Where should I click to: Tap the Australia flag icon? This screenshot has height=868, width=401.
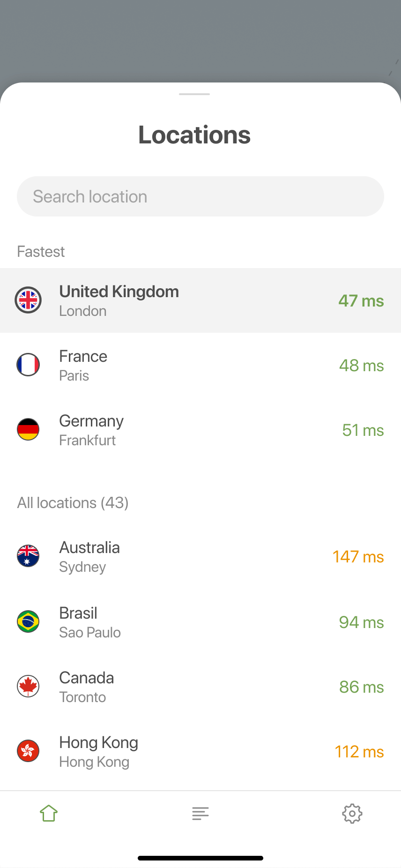(x=28, y=556)
